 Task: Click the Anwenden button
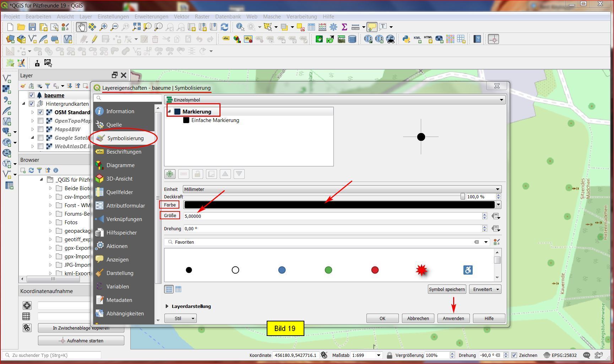(x=453, y=318)
